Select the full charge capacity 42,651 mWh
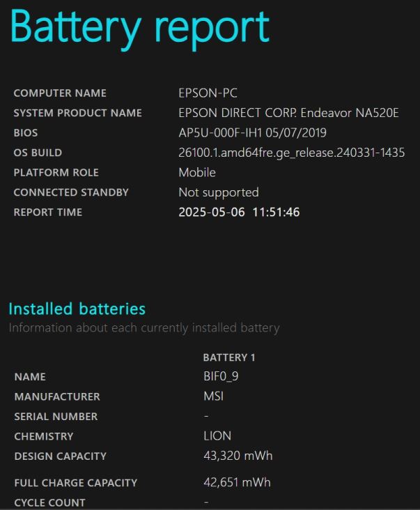Viewport: 420px width, 510px height. pos(237,482)
